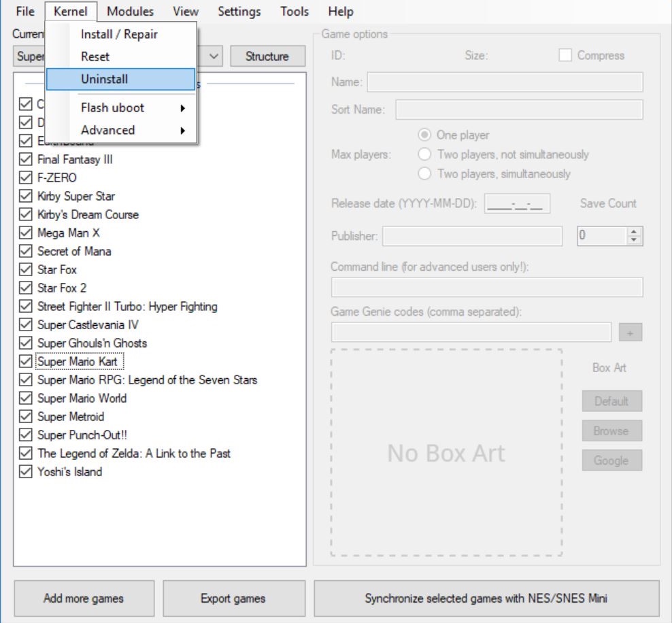The image size is (672, 623).
Task: Open the Tools menu
Action: pos(294,11)
